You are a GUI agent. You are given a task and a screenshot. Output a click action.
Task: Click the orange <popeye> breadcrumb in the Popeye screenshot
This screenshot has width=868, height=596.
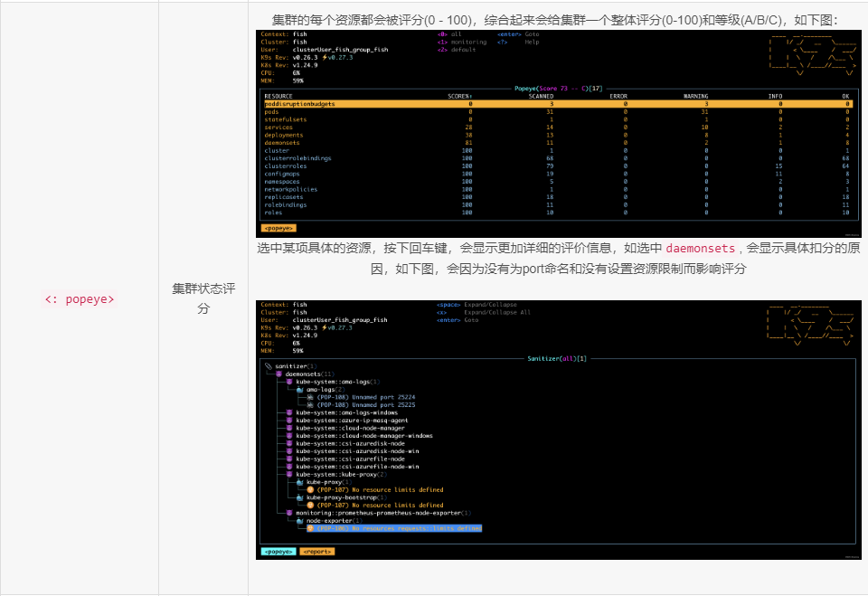pyautogui.click(x=278, y=228)
